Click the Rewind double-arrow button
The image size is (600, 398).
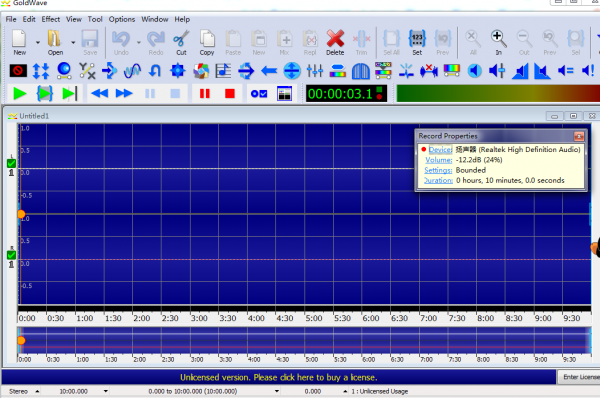(x=100, y=94)
